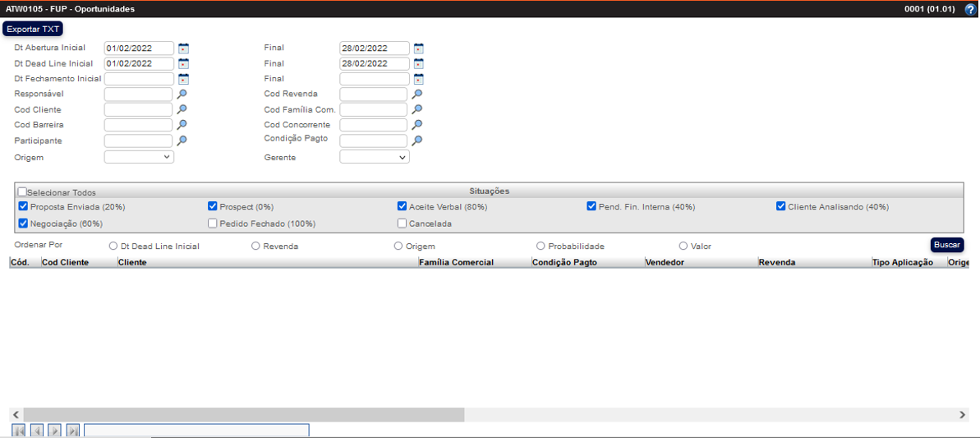Go to last page navigation arrow

click(72, 431)
